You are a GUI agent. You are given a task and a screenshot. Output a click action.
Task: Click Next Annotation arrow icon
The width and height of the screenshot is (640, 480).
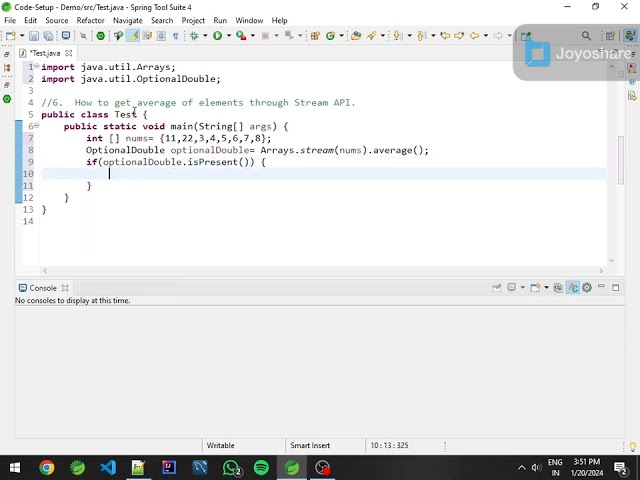pyautogui.click(x=397, y=36)
